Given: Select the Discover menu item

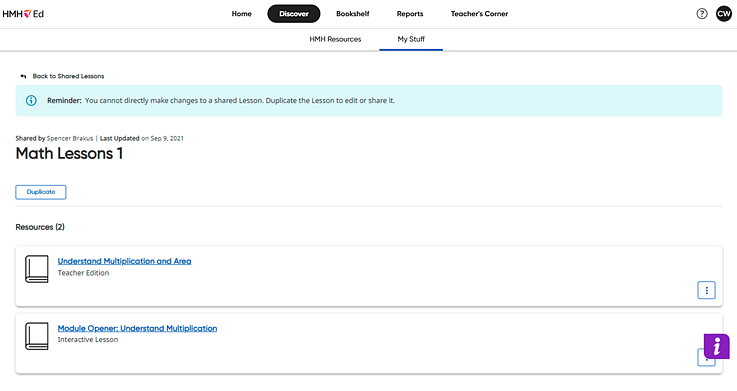Looking at the screenshot, I should coord(294,14).
